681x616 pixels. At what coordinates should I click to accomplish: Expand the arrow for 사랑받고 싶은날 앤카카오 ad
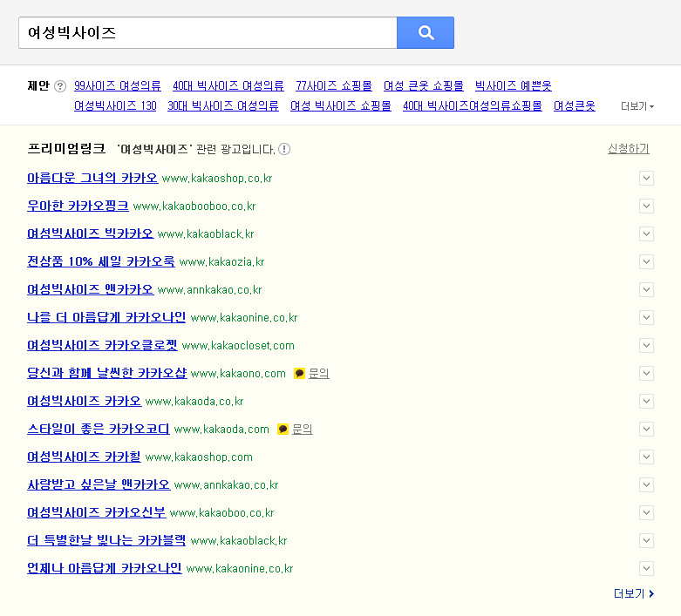646,485
